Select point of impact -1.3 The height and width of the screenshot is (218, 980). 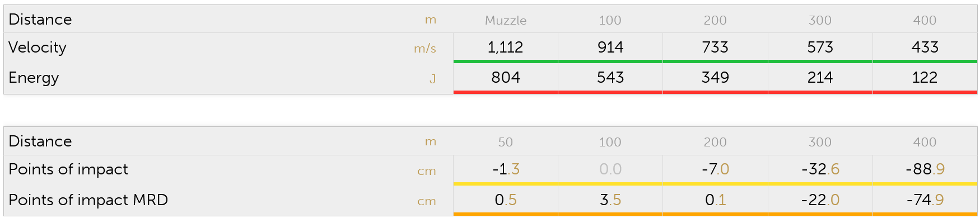506,169
